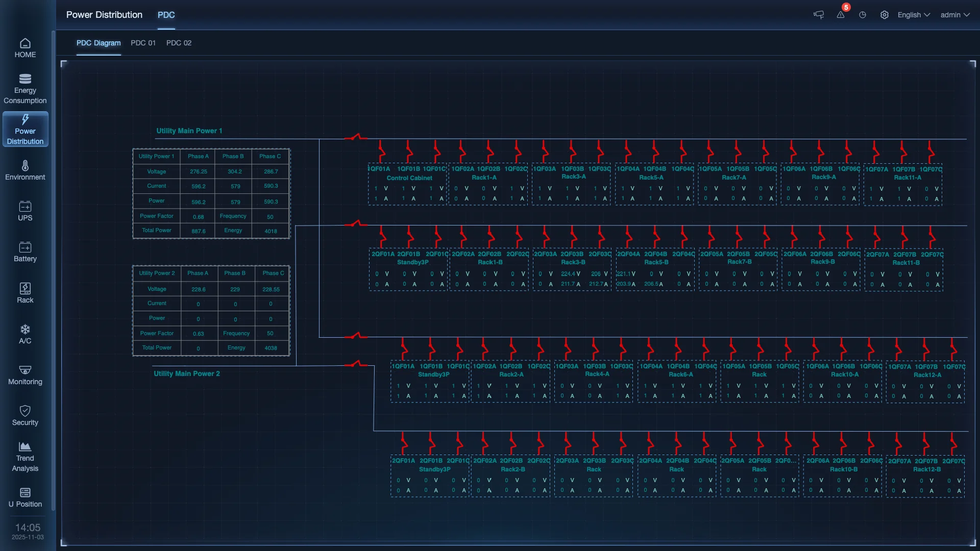Expand the English language dropdown
980x551 pixels.
tap(914, 15)
